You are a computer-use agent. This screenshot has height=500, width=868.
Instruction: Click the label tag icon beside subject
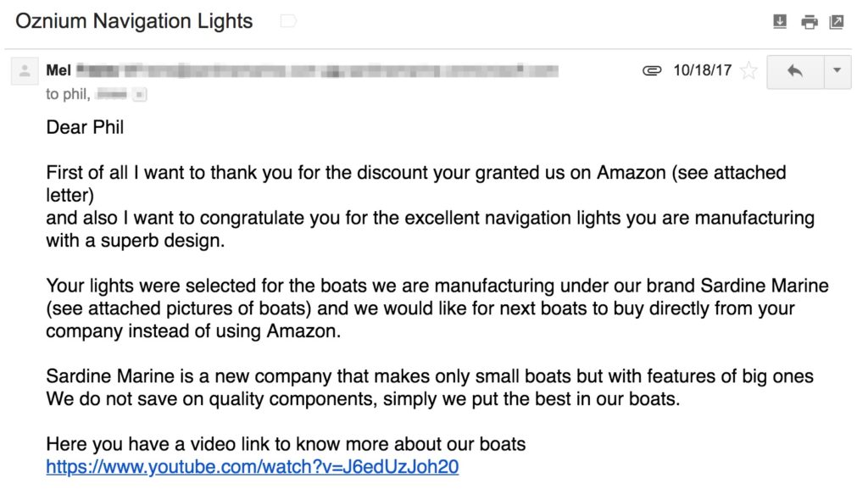point(288,22)
